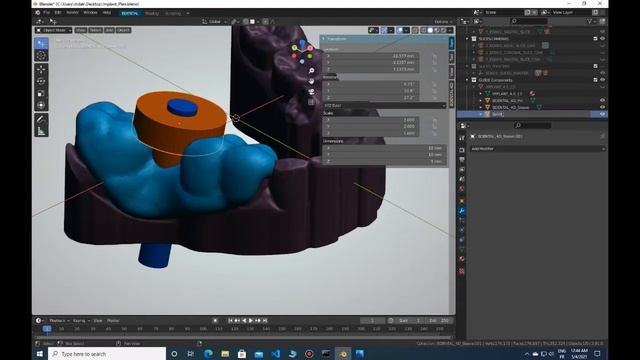The image size is (640, 360).
Task: Toggle show gizmo button
Action: (384, 30)
